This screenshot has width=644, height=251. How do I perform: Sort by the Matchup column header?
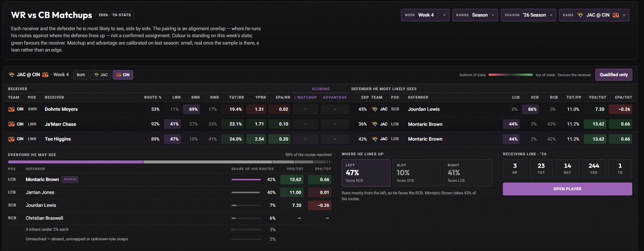pyautogui.click(x=305, y=97)
